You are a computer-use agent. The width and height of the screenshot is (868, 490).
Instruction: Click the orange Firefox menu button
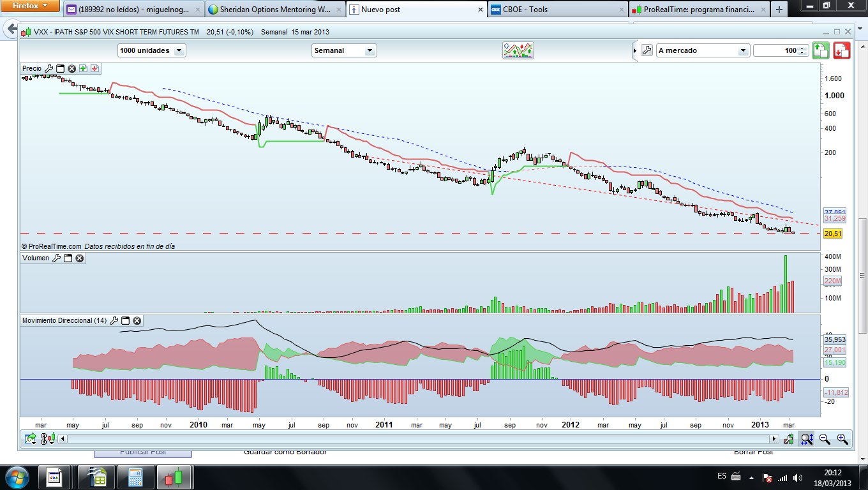[31, 6]
